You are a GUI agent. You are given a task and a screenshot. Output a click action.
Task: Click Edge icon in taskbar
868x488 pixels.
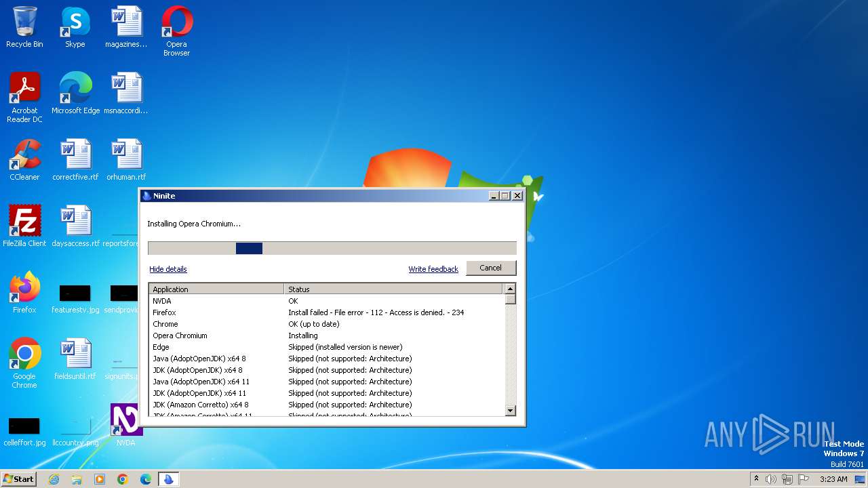[x=146, y=479]
